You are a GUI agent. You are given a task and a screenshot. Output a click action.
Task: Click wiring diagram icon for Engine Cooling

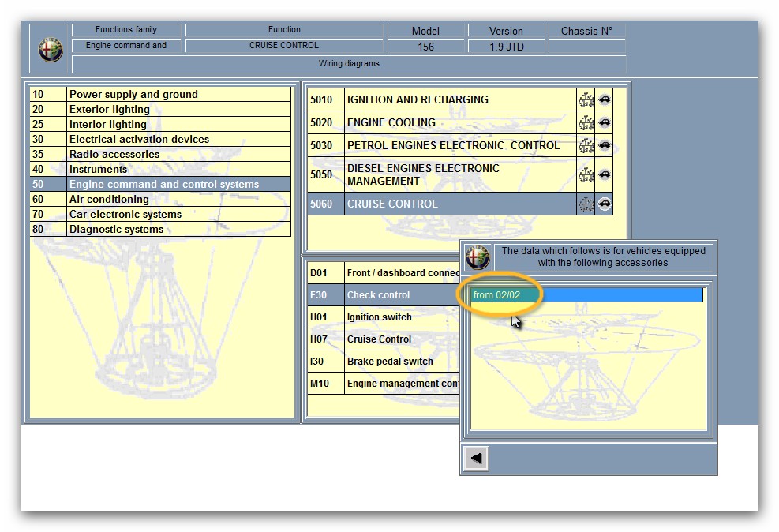coord(586,122)
